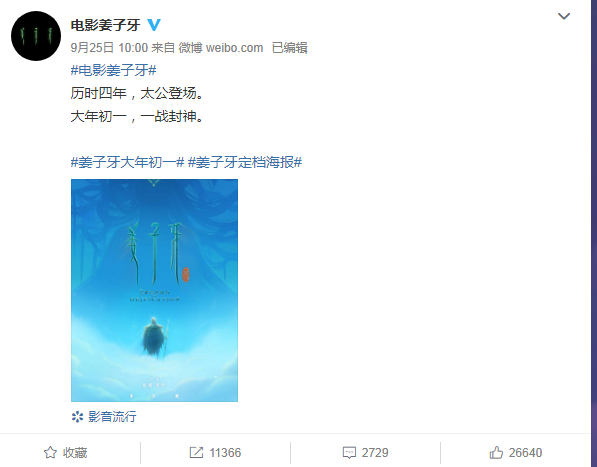
Task: Open the 电影姜子牙 account name link
Action: 105,25
